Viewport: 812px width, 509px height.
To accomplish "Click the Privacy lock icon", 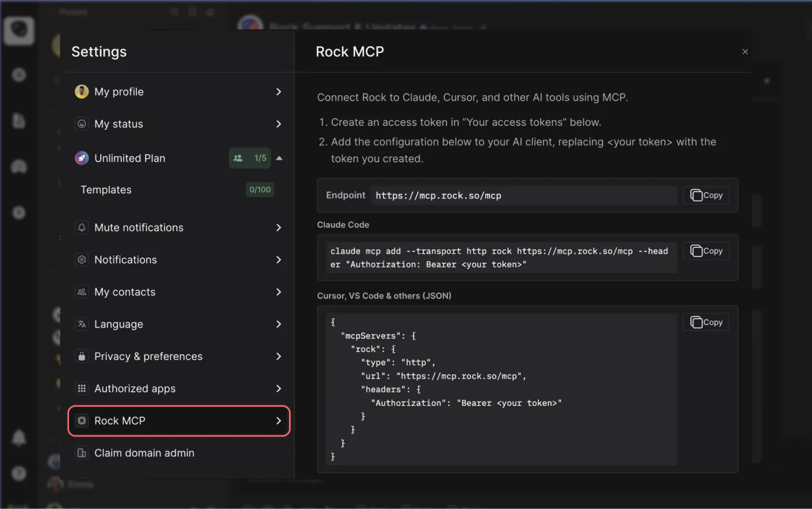I will point(82,357).
